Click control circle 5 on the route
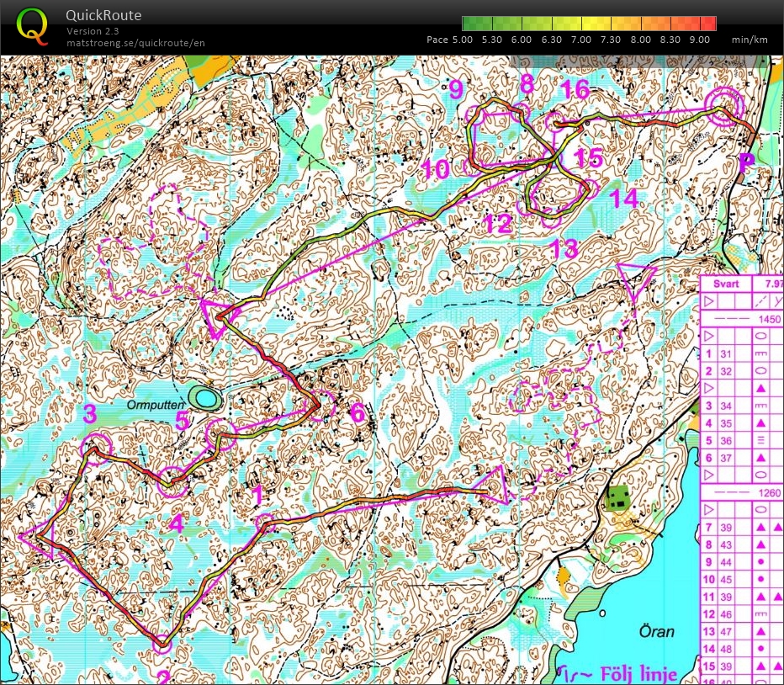Image resolution: width=784 pixels, height=685 pixels. click(x=220, y=435)
